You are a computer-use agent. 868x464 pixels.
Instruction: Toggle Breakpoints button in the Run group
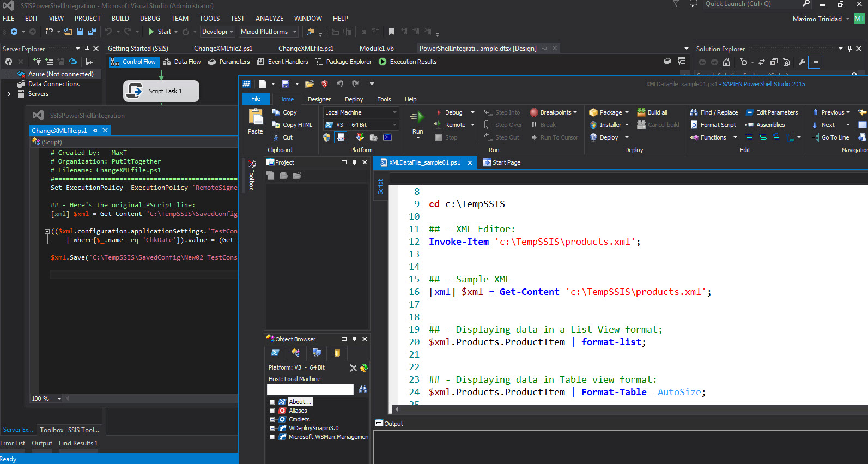click(554, 112)
